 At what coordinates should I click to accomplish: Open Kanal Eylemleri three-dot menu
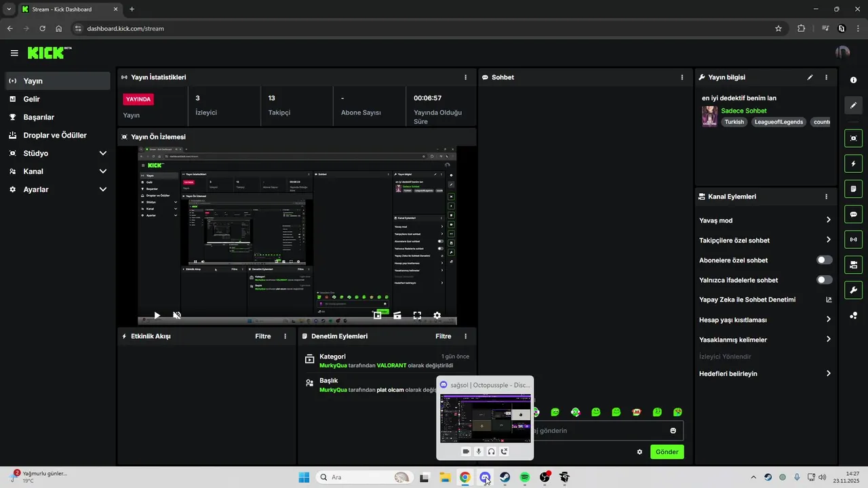(x=826, y=197)
